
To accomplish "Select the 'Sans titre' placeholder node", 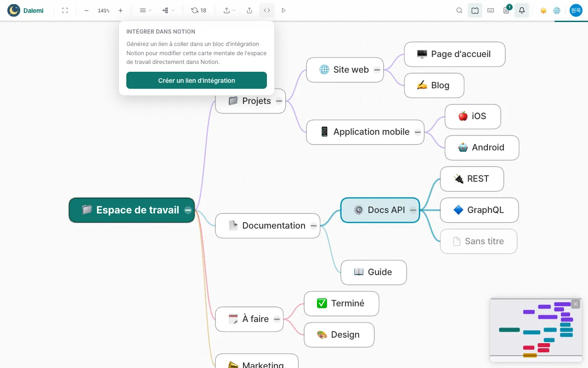I will tap(479, 241).
